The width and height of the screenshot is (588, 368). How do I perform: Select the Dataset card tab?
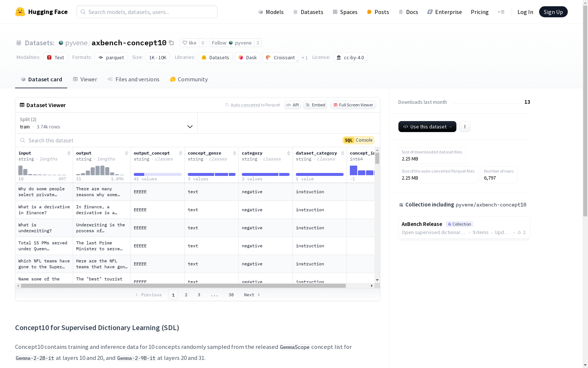click(41, 79)
